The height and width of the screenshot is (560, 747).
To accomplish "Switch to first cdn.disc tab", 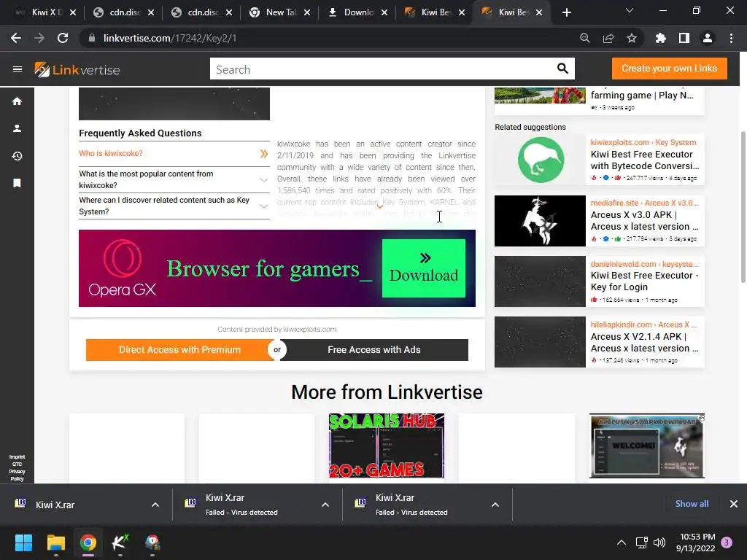I will (124, 12).
